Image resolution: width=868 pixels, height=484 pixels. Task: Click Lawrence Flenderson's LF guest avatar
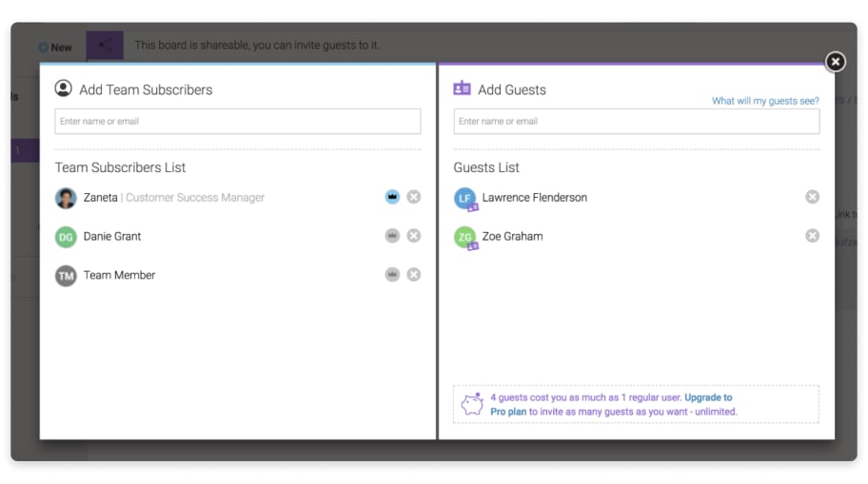(465, 199)
